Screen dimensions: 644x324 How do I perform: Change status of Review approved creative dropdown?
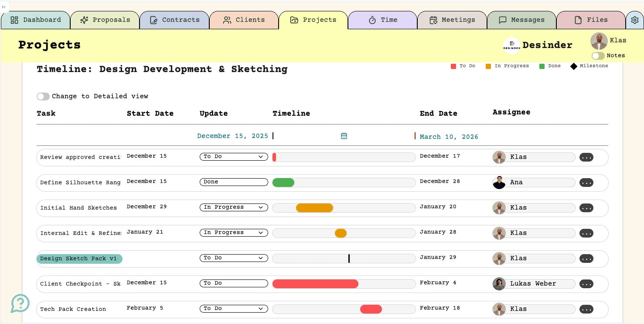coord(234,157)
